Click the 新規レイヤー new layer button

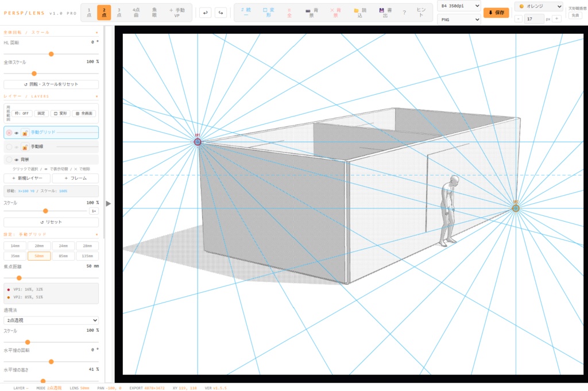pyautogui.click(x=28, y=179)
